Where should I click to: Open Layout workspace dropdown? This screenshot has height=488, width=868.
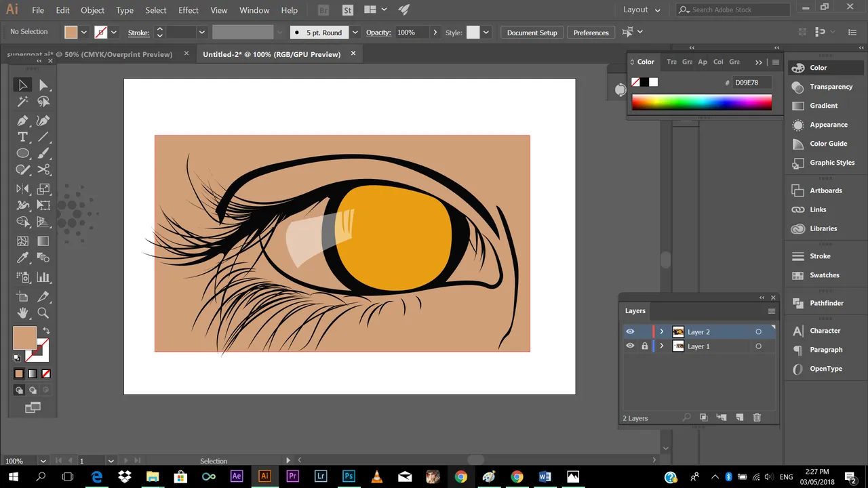click(642, 9)
